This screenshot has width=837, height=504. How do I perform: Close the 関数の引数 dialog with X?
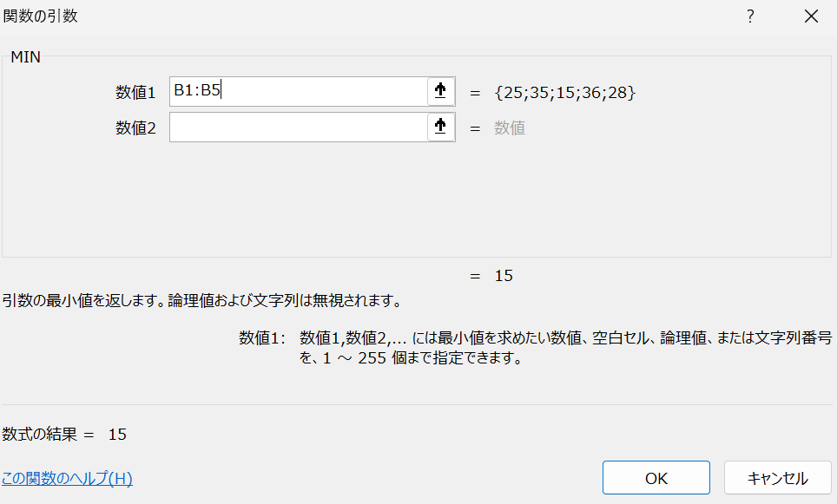811,16
